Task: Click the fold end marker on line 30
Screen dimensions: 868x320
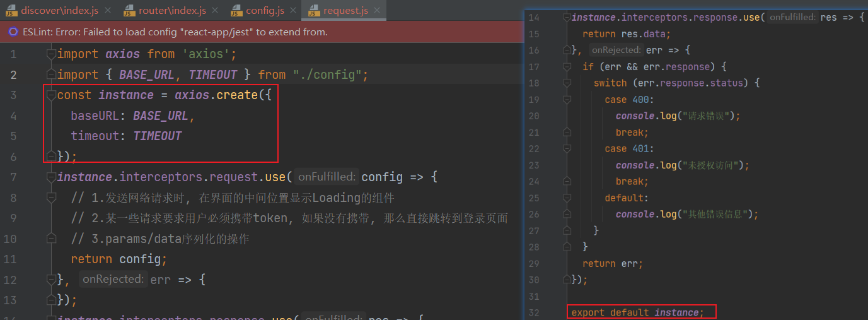Action: point(566,280)
